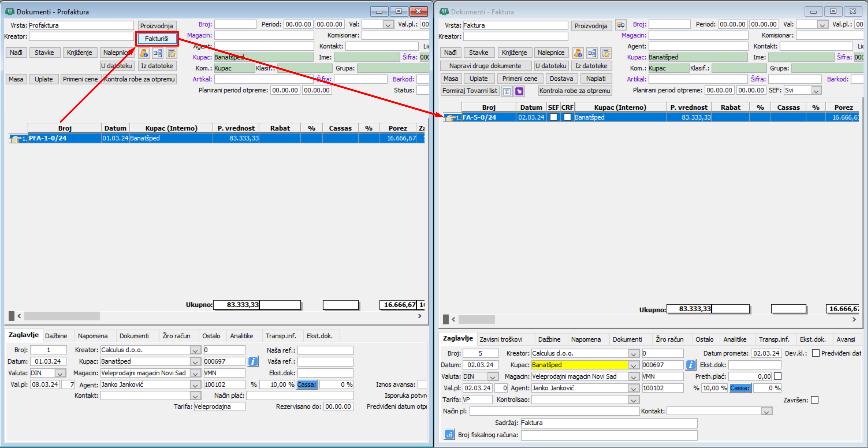Toggle CRF checkbox for FA-5-0/24 row
868x448 pixels.
pos(567,117)
